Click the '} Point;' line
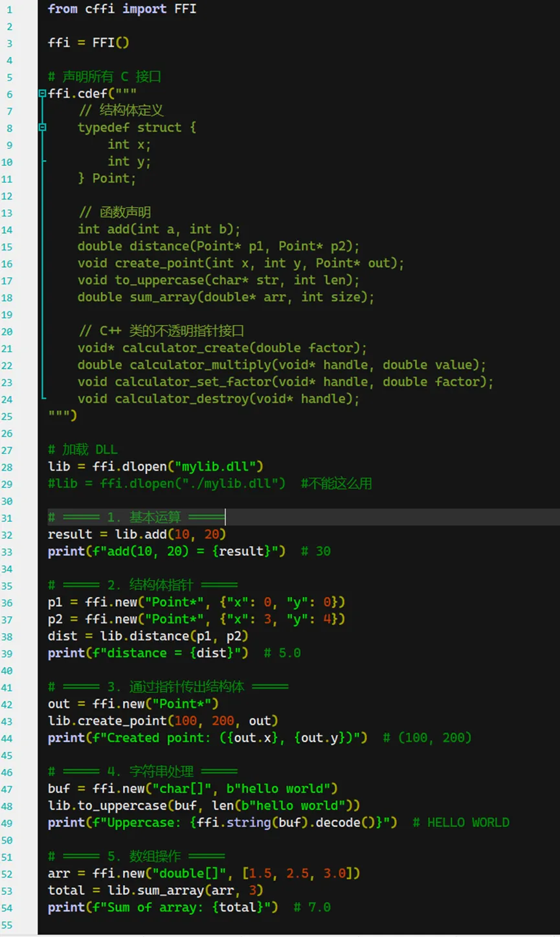560x937 pixels. (x=107, y=178)
